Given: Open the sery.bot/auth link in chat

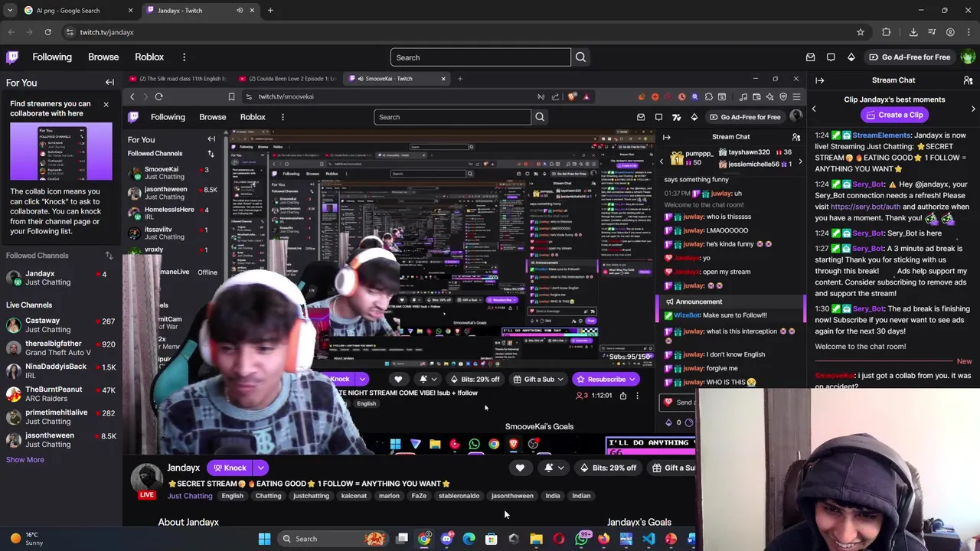Looking at the screenshot, I should coord(865,207).
